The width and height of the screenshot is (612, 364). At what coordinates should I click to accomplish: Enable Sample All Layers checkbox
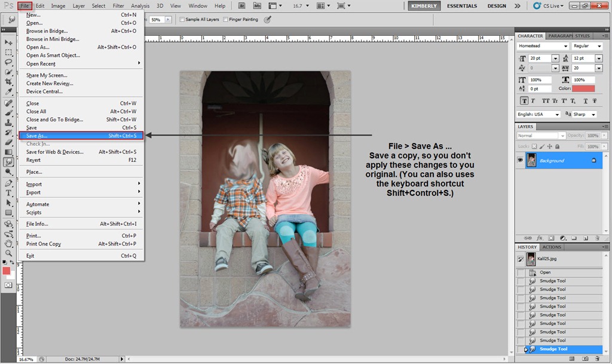click(x=183, y=19)
